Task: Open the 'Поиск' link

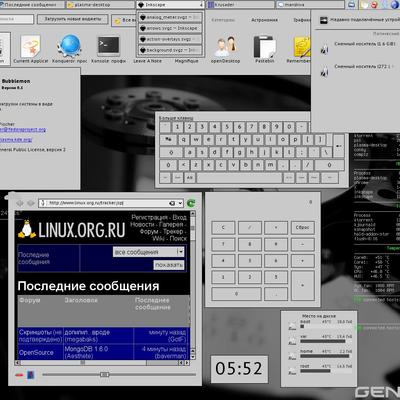Action: tap(178, 238)
